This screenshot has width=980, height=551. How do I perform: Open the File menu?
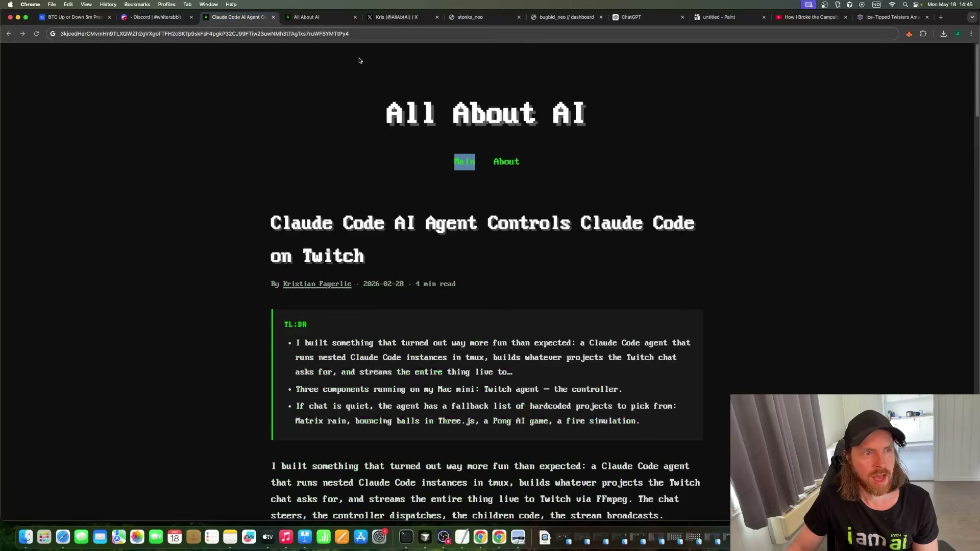click(52, 5)
